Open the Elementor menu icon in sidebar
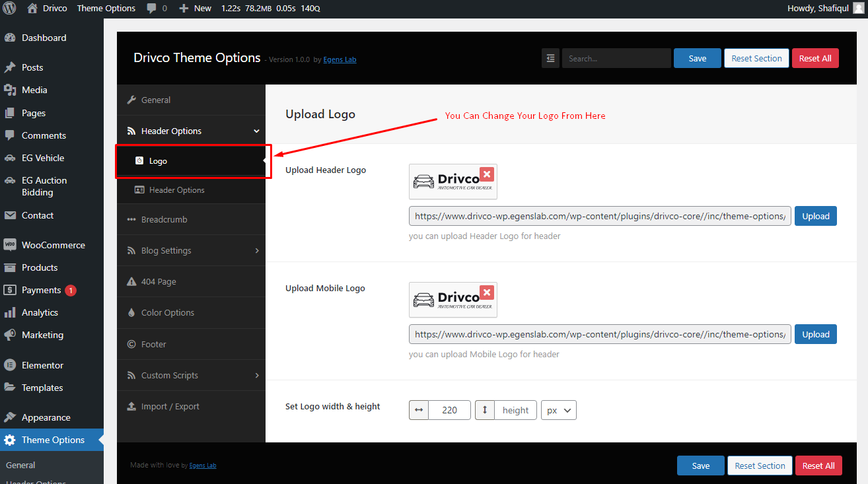 point(10,365)
